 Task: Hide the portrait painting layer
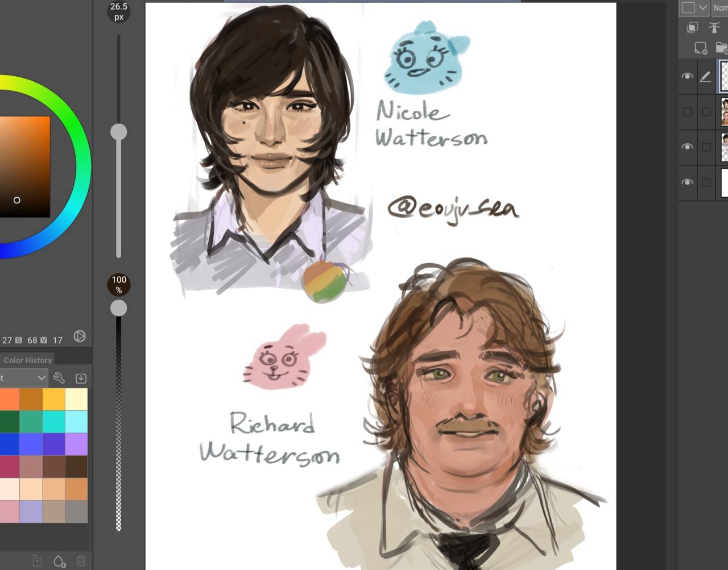pos(687,147)
